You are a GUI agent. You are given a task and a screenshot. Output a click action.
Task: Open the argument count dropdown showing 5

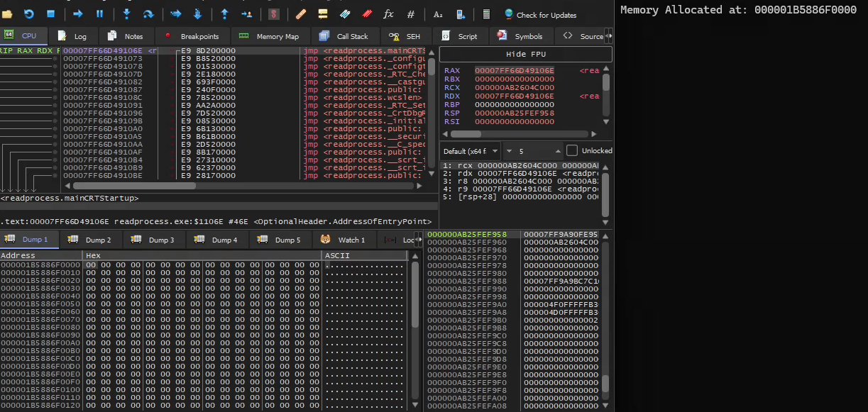coord(534,150)
